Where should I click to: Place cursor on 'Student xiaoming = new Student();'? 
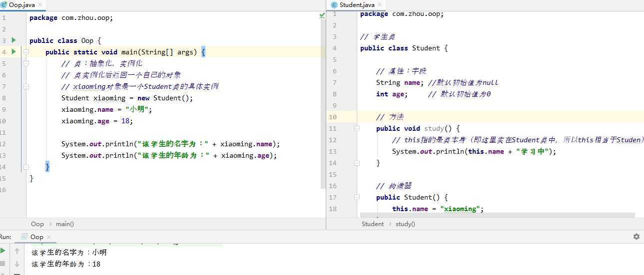127,98
